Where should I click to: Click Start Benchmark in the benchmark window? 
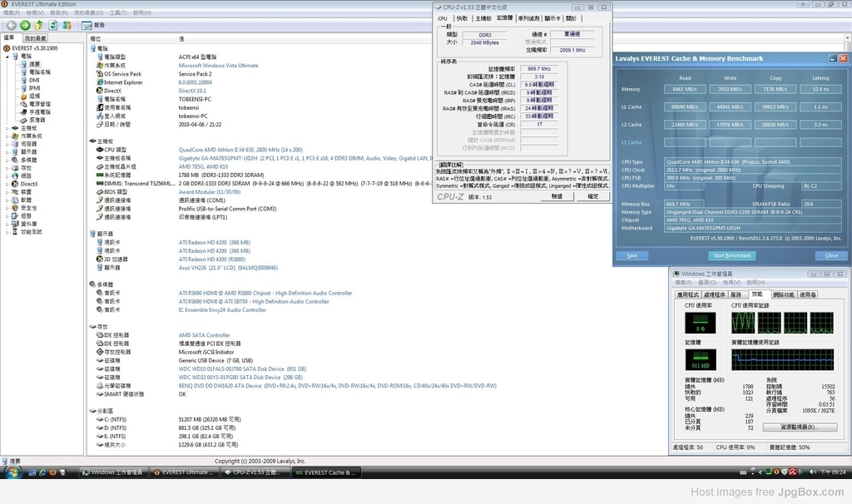tap(732, 255)
